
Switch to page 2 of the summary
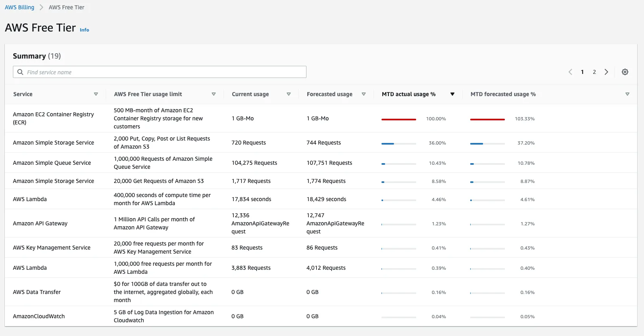click(594, 72)
